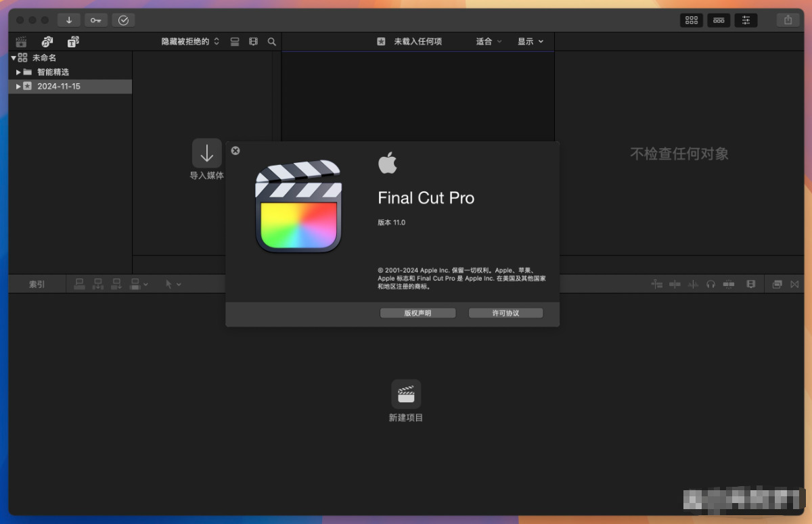The width and height of the screenshot is (812, 524).
Task: Click the 未载入任何项 viewer title
Action: [418, 42]
